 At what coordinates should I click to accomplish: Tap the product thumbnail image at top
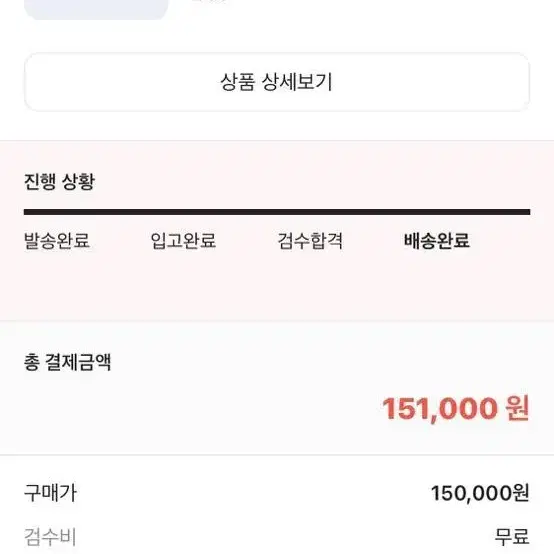click(96, 10)
